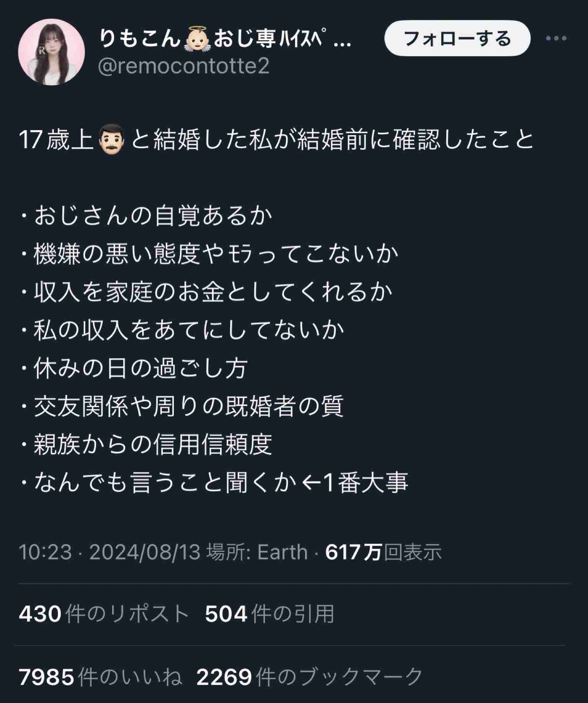Open the 7985件のいいね likes list
The width and height of the screenshot is (588, 703).
coord(100,676)
